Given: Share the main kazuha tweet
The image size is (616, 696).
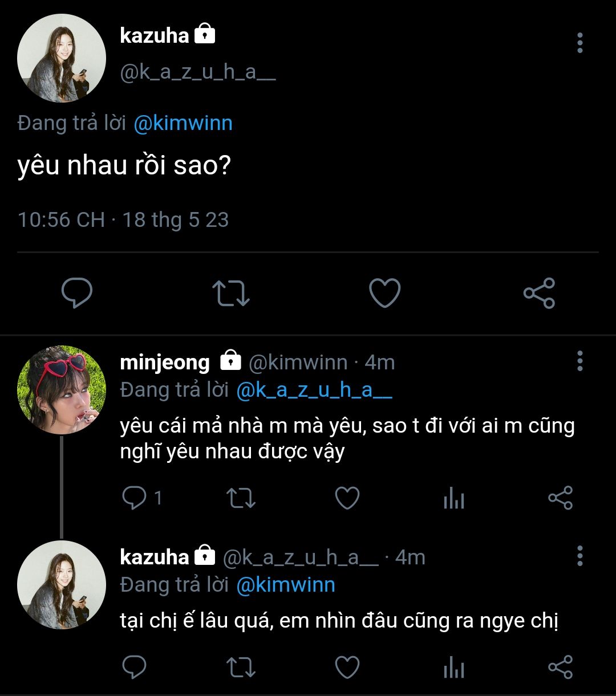Looking at the screenshot, I should click(x=539, y=293).
